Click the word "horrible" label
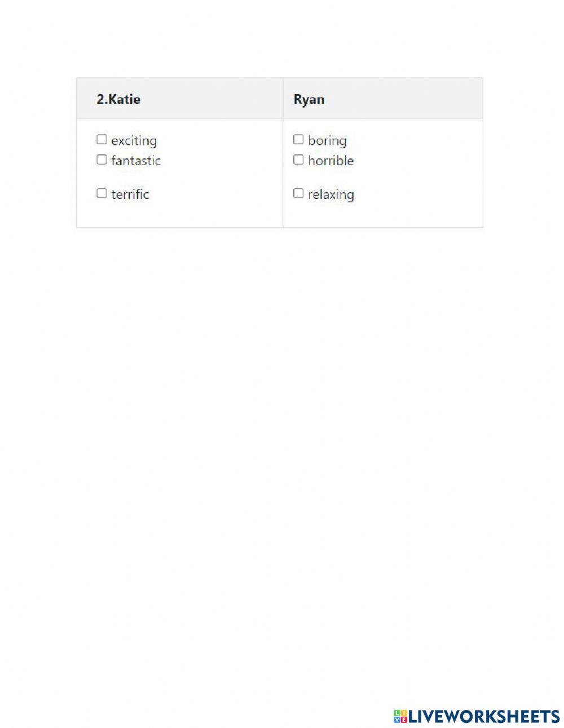 (x=331, y=161)
